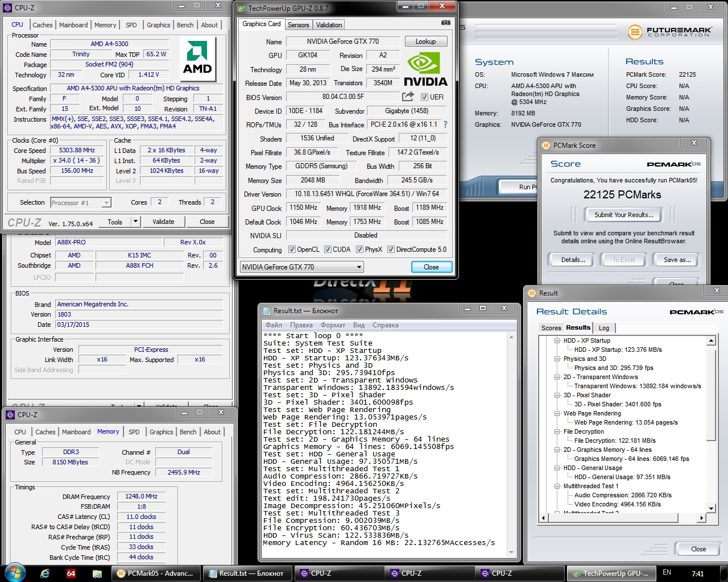Click the Device ID field 10DE - 1184

click(x=305, y=111)
